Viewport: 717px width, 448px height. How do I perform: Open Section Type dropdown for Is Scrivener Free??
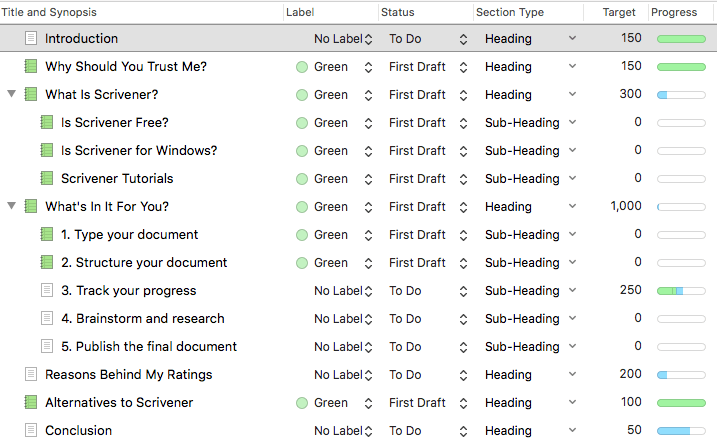(x=572, y=122)
